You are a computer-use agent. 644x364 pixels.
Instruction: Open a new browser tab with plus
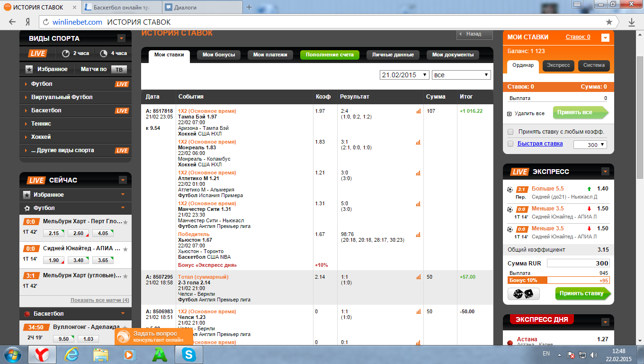(249, 7)
